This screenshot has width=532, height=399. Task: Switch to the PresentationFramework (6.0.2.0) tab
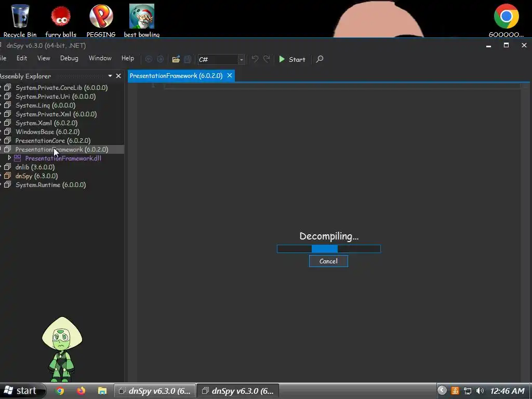tap(176, 76)
